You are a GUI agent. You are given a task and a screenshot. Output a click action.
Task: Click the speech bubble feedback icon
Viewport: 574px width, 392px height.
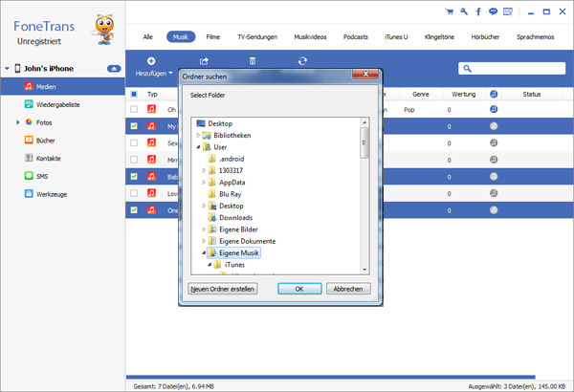[x=493, y=11]
